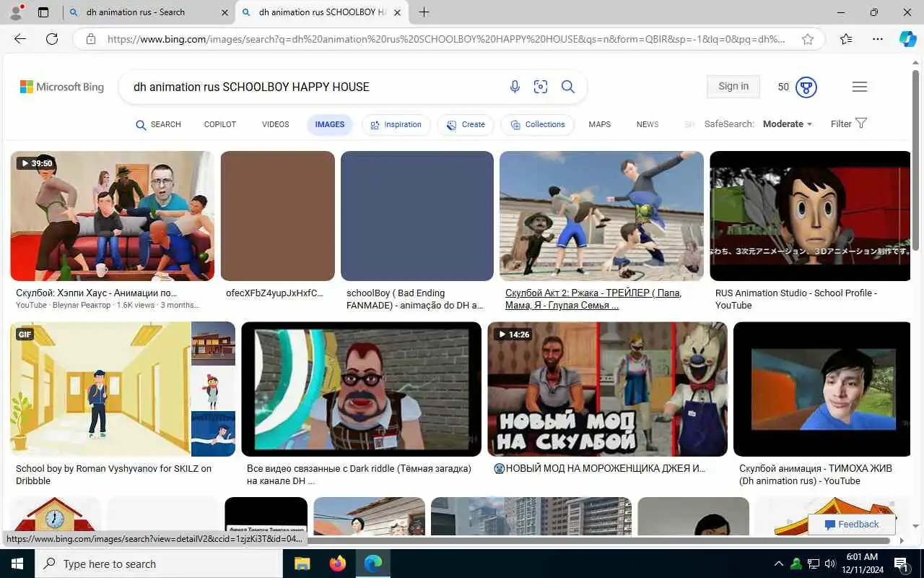Viewport: 924px width, 578px height.
Task: Launch Firefox from the taskbar
Action: tap(337, 564)
